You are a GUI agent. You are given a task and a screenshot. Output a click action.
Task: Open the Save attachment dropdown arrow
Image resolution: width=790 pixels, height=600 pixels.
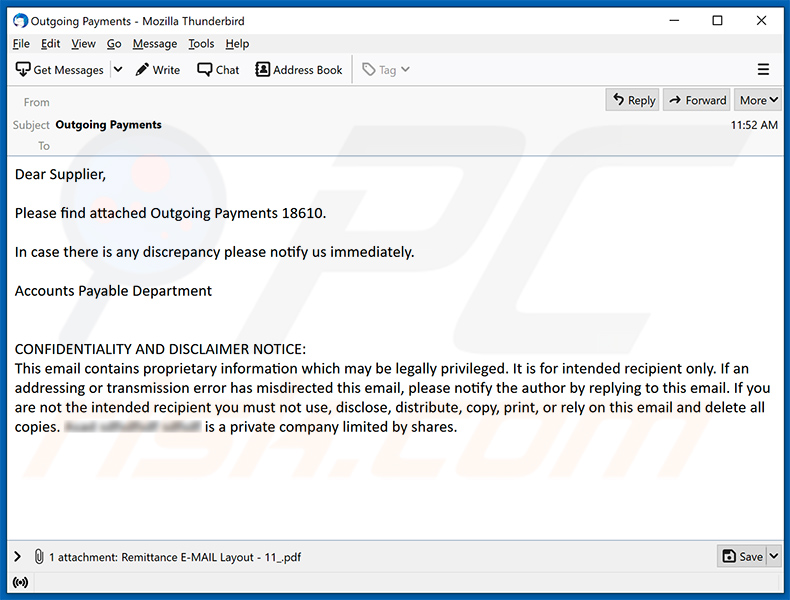[773, 557]
